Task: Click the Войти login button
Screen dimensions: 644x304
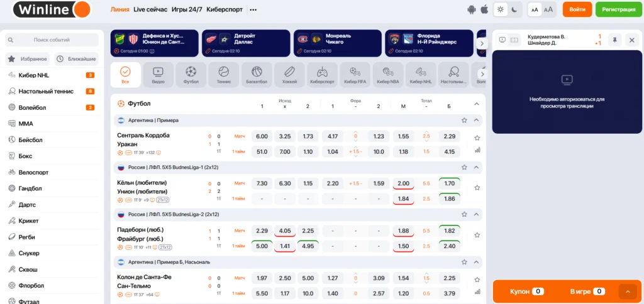Action: [577, 9]
